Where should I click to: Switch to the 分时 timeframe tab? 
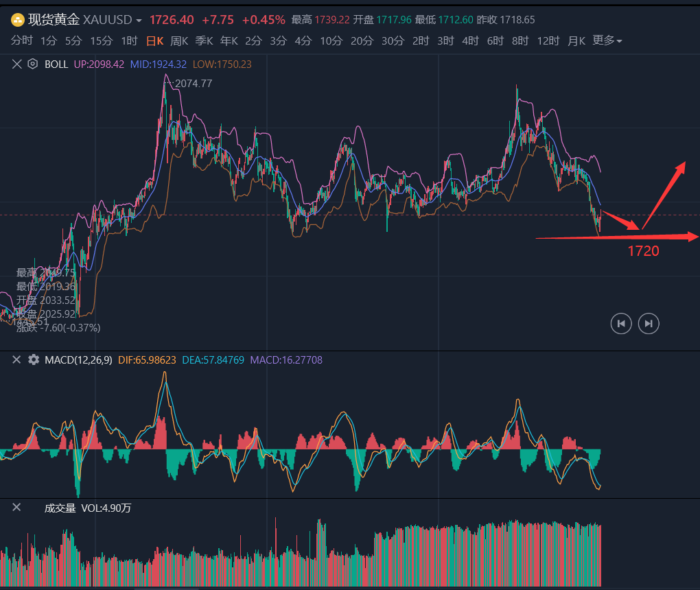(22, 40)
